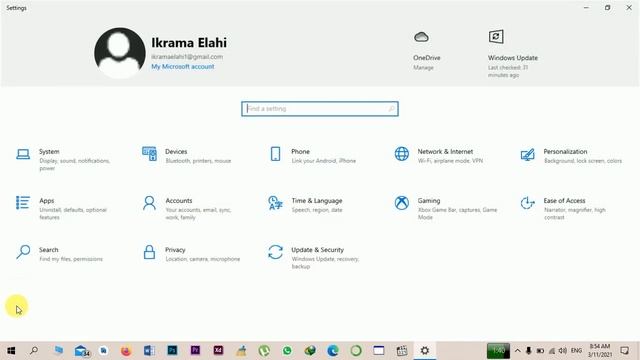Click the OneDrive Manage label

[423, 68]
